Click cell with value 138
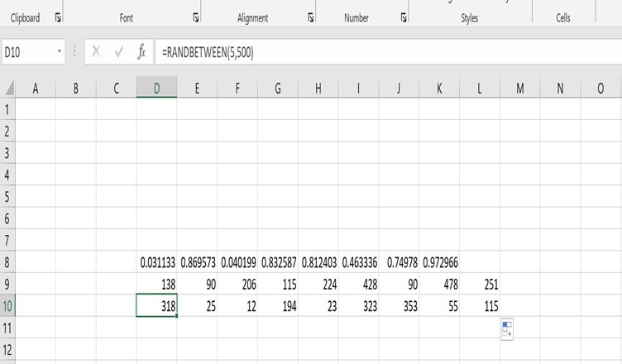622x364 pixels. point(156,284)
